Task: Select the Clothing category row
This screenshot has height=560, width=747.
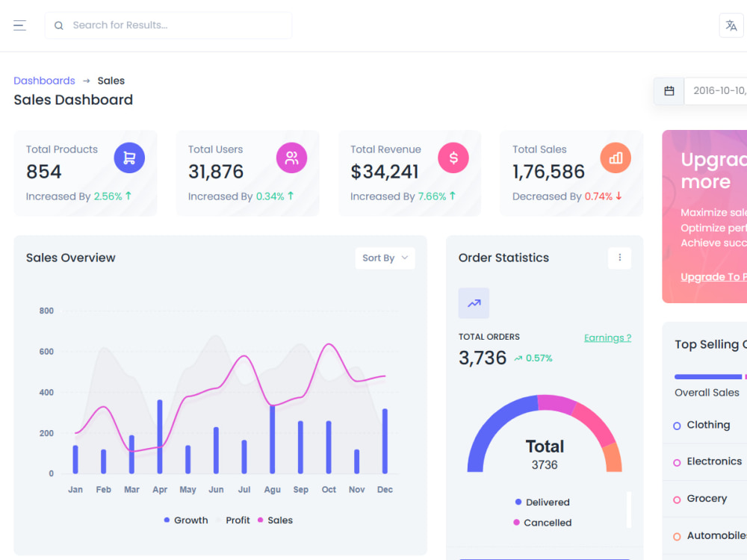Action: pos(710,426)
